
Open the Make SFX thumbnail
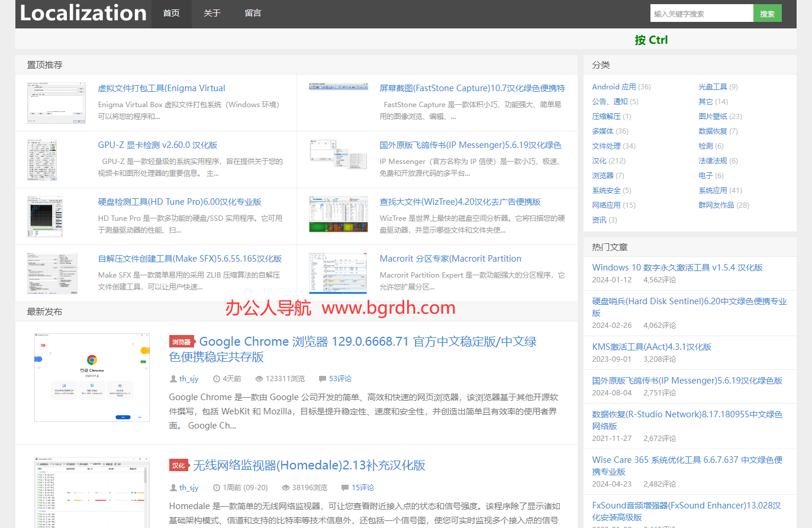(x=52, y=273)
